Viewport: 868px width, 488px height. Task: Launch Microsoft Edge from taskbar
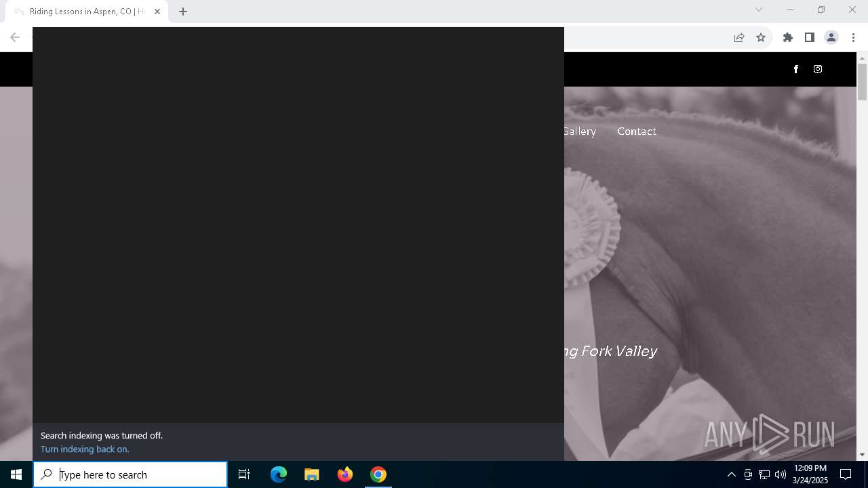coord(279,474)
